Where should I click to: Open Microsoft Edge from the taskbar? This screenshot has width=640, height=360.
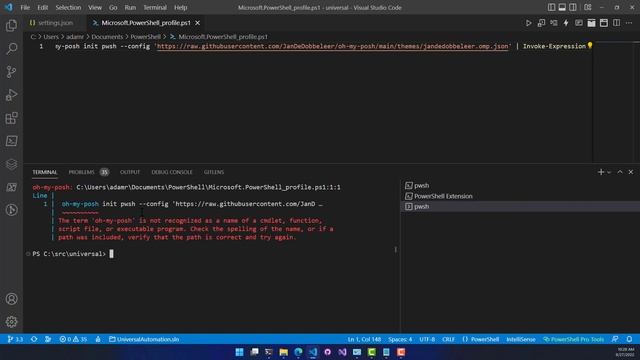[x=298, y=352]
